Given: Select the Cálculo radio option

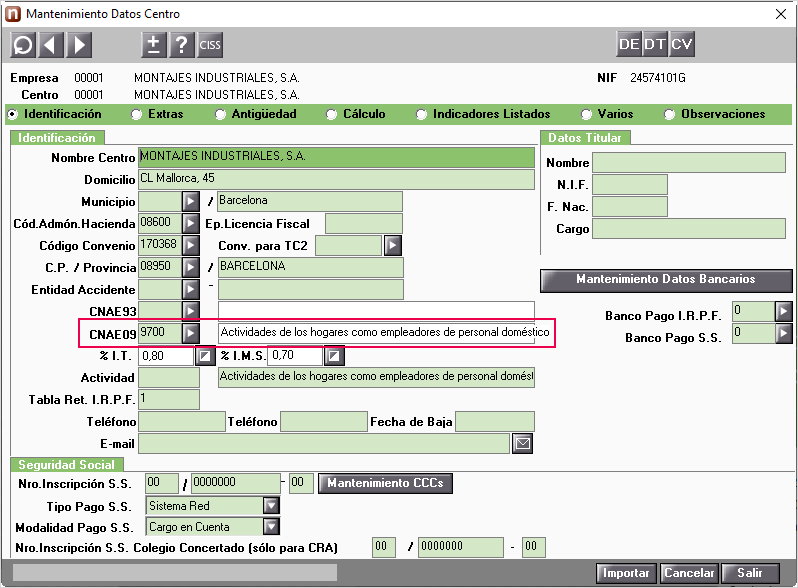Looking at the screenshot, I should point(331,115).
